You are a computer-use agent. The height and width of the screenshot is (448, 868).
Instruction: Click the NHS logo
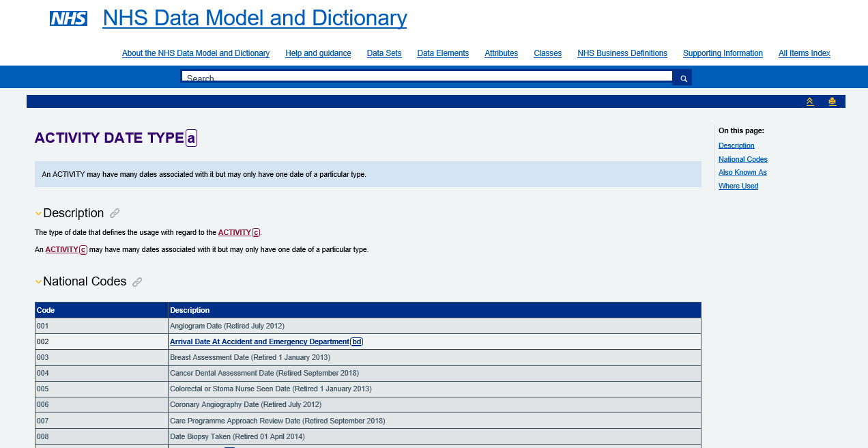tap(68, 18)
